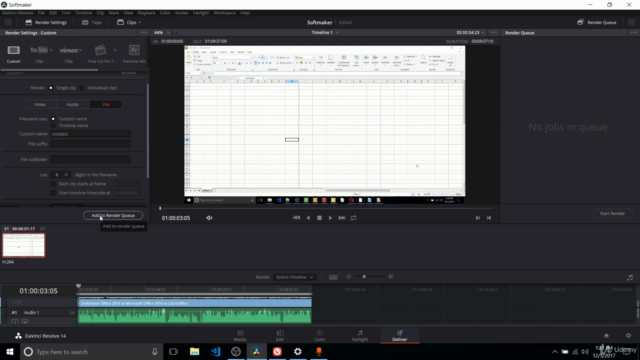Open the Playback menu
This screenshot has height=360, width=640.
[x=146, y=13]
